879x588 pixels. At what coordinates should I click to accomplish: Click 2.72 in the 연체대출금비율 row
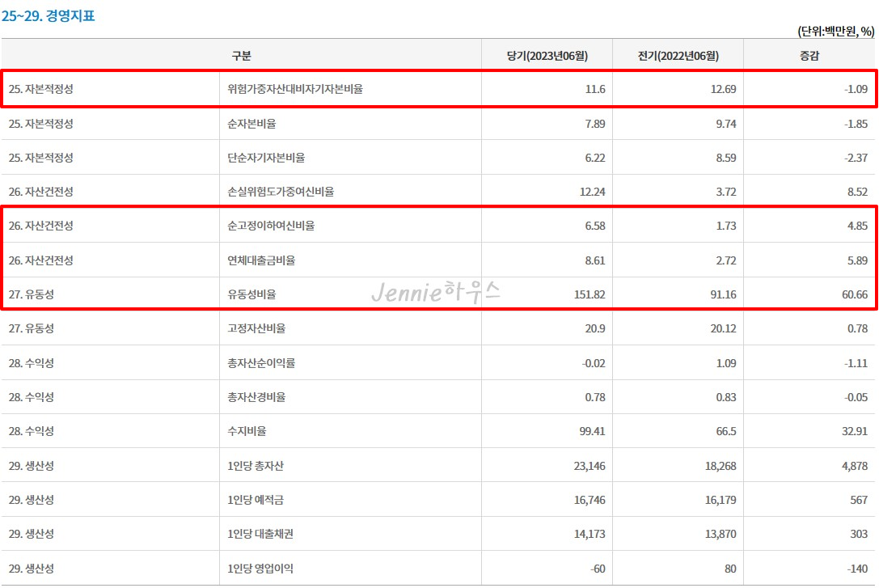[726, 260]
